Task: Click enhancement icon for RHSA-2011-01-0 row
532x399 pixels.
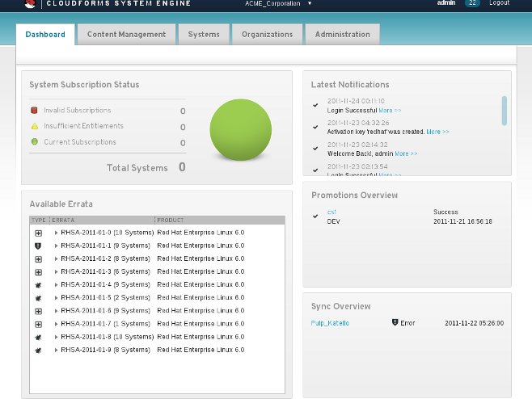Action: (38, 233)
